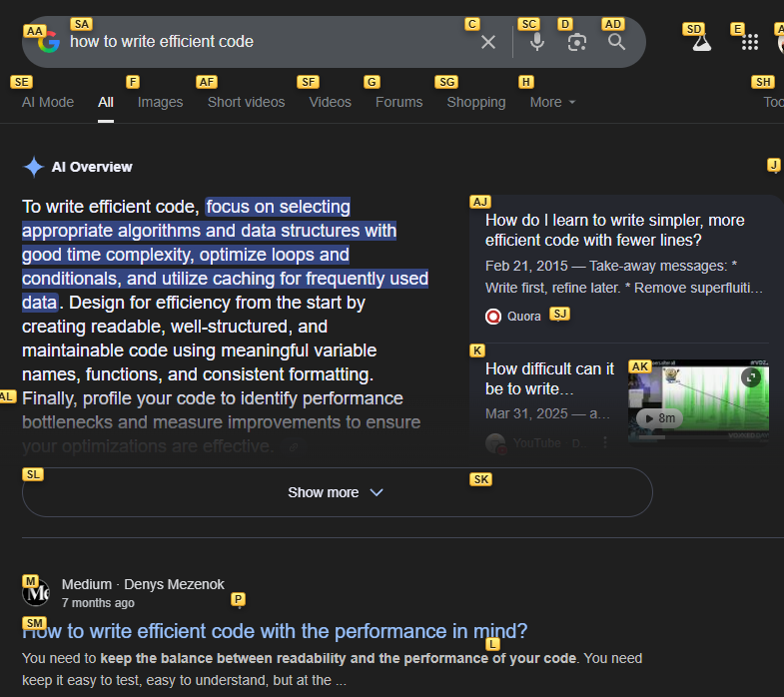The image size is (784, 697).
Task: Open Search Labs flask icon
Action: [702, 42]
